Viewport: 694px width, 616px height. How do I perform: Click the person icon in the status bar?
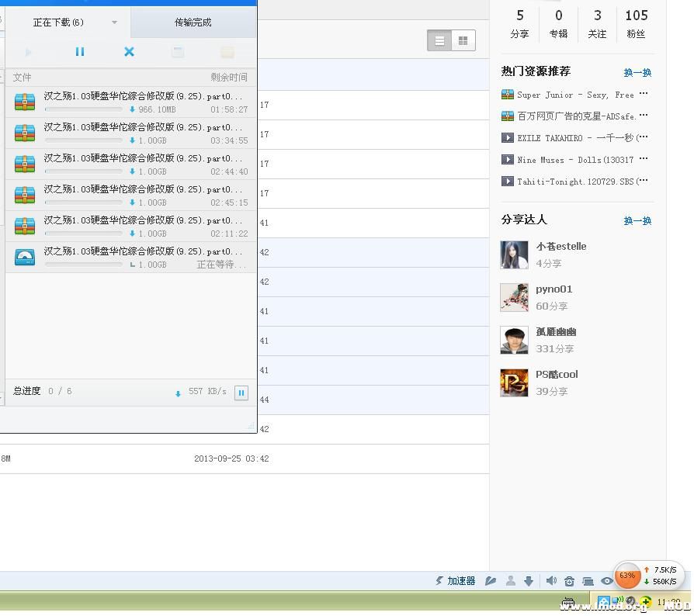click(511, 580)
